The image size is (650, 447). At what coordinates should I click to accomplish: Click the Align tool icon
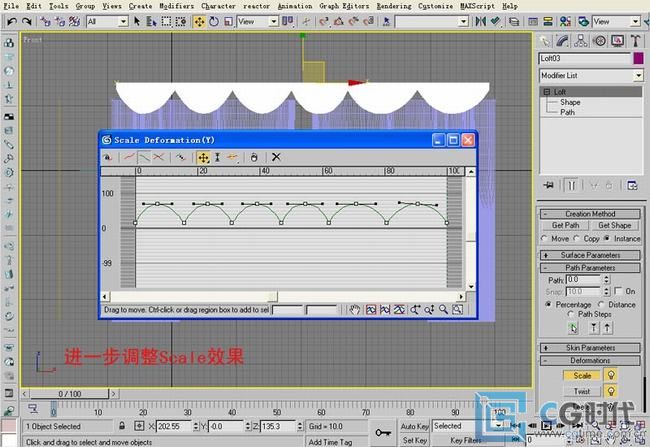click(x=495, y=21)
